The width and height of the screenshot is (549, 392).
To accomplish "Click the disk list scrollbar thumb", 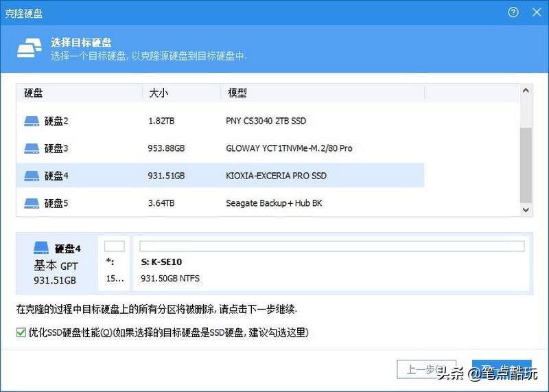I will (526, 165).
